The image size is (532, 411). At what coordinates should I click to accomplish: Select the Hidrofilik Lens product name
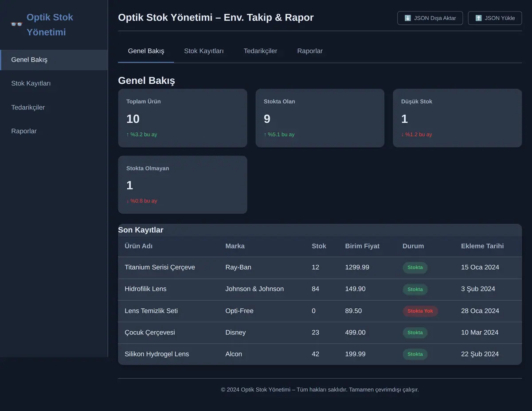145,289
